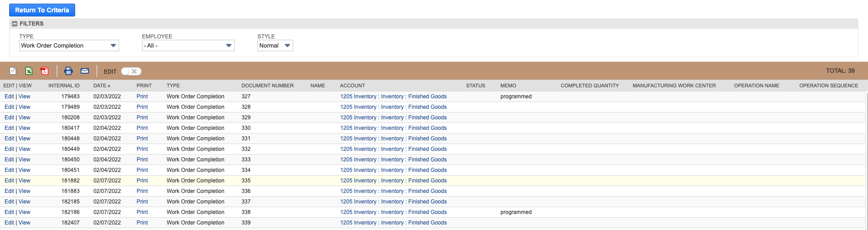868x230 pixels.
Task: Sort by the OPERATION NAME column header
Action: coord(757,86)
